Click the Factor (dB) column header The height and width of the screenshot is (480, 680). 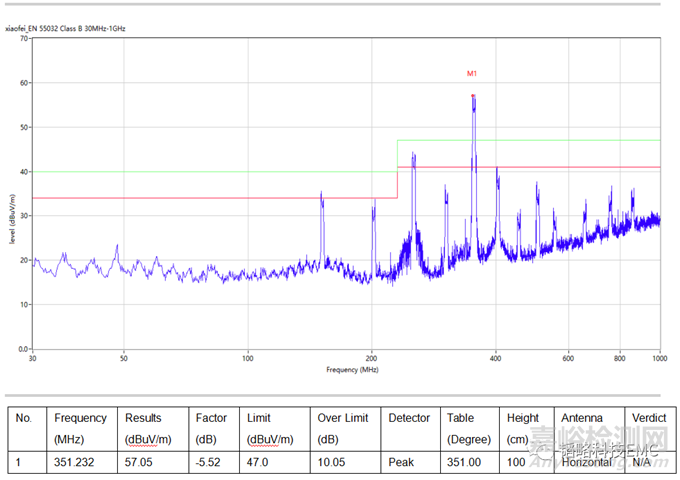(x=211, y=428)
